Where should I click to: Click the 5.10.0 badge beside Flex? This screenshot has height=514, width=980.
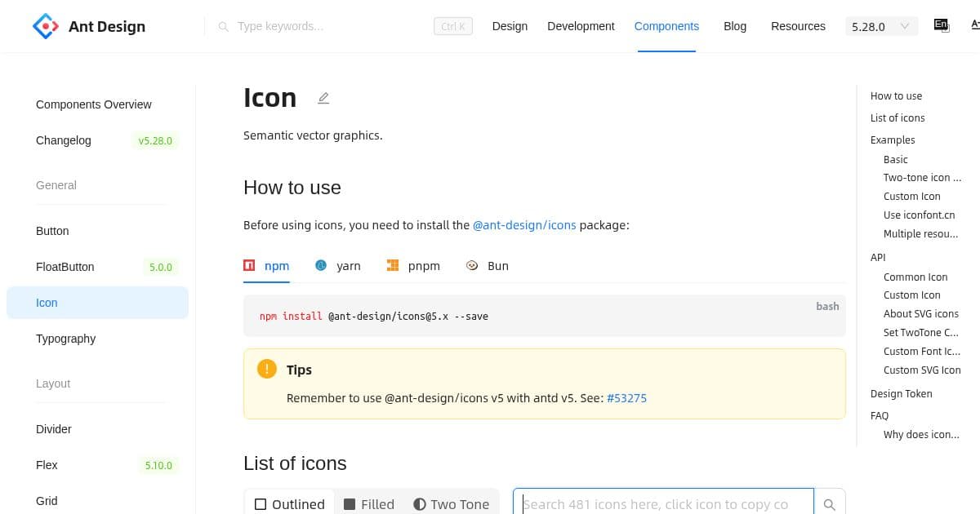point(159,465)
